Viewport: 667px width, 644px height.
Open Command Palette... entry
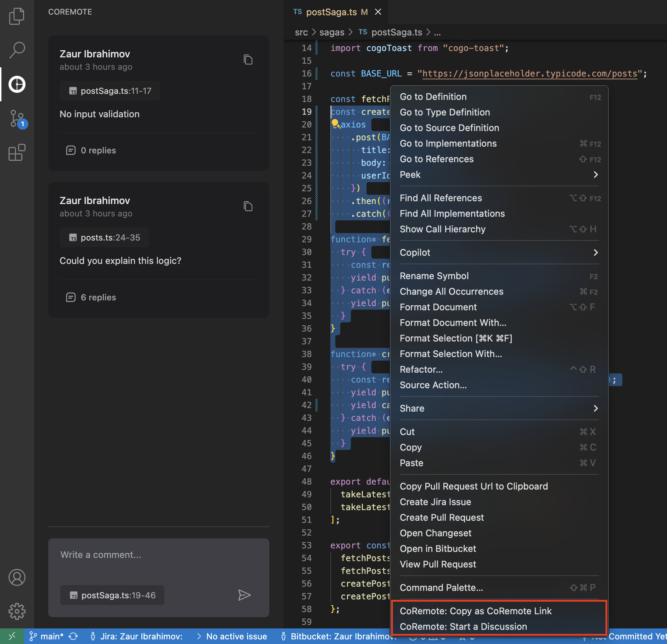499,588
